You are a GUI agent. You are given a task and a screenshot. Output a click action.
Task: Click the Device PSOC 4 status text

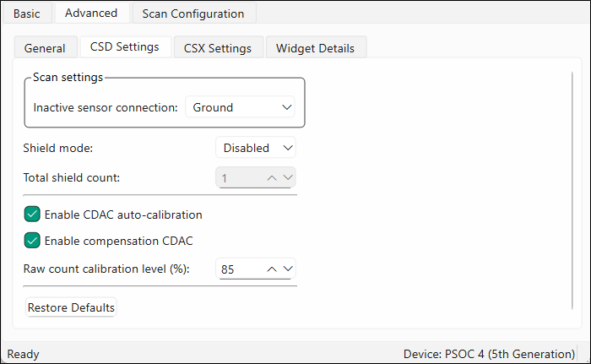point(491,354)
